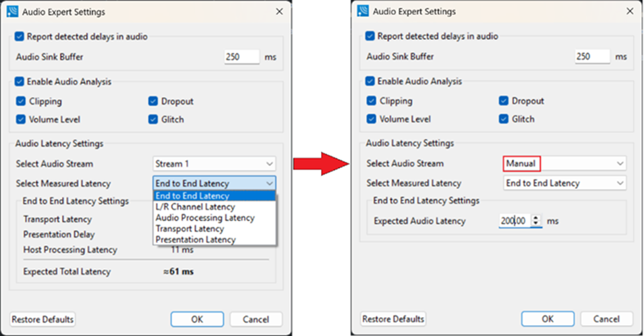Click Cancel in the left dialog
Image resolution: width=644 pixels, height=336 pixels.
click(256, 319)
